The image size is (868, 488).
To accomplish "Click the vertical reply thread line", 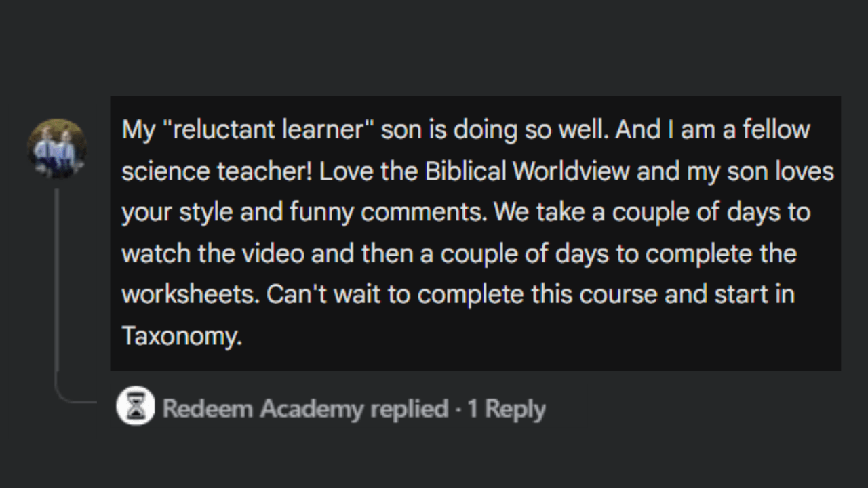I will pos(57,279).
